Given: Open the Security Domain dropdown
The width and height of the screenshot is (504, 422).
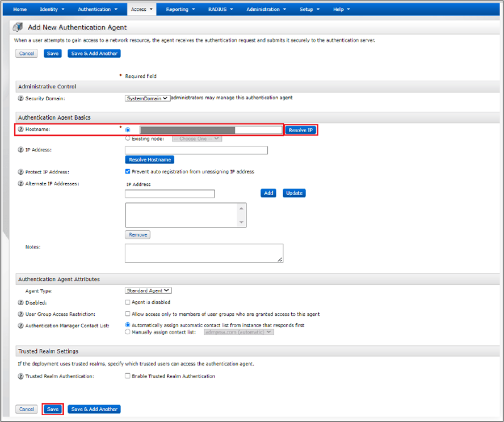Looking at the screenshot, I should [x=147, y=98].
